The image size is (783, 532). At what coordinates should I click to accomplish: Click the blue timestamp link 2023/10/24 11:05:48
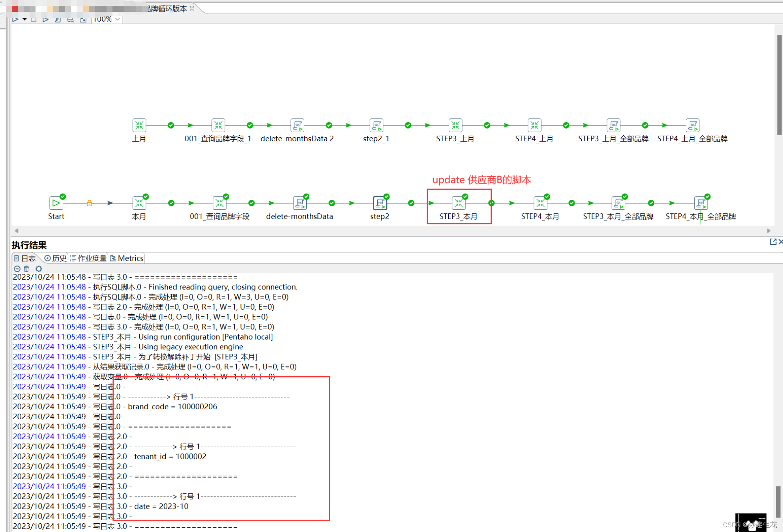(49, 287)
